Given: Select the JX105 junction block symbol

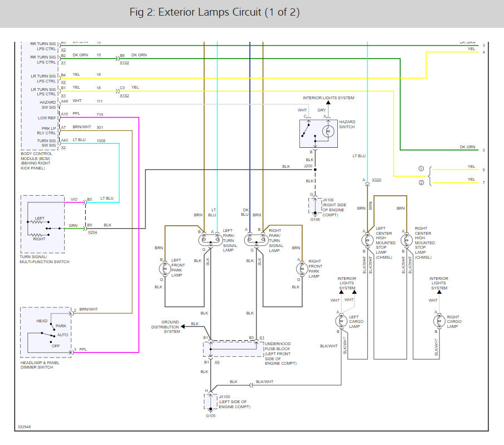Looking at the screenshot, I should point(211,402).
